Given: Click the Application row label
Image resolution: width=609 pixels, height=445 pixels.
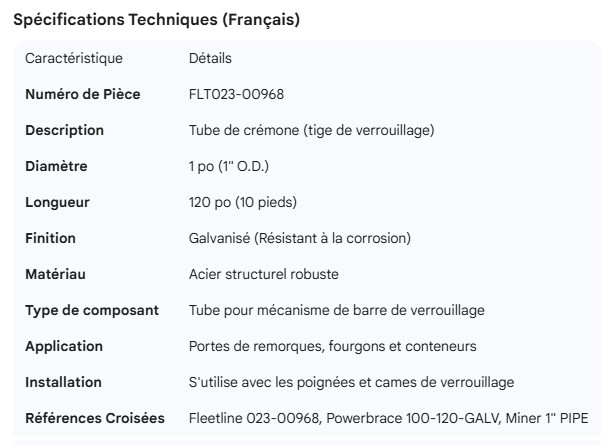Looking at the screenshot, I should point(64,346).
